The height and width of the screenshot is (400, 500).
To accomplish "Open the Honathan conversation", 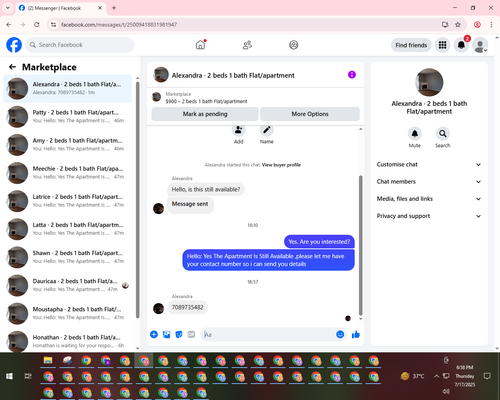I will pyautogui.click(x=67, y=341).
